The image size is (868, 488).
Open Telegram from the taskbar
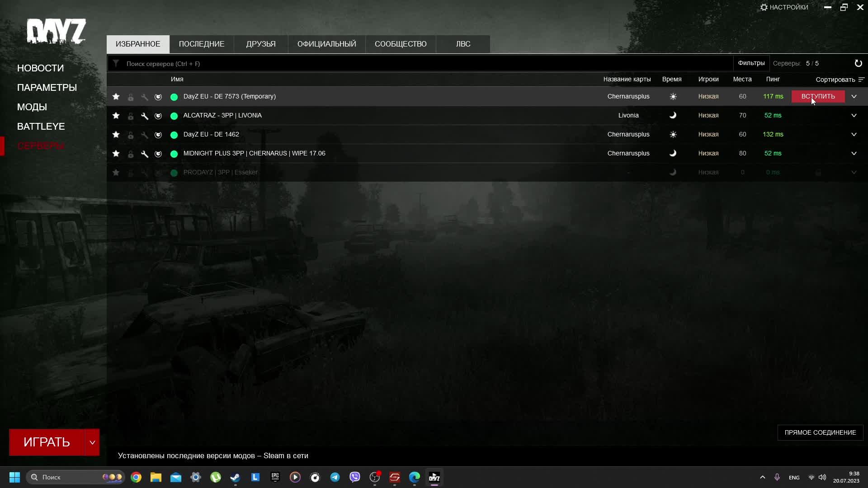(335, 477)
